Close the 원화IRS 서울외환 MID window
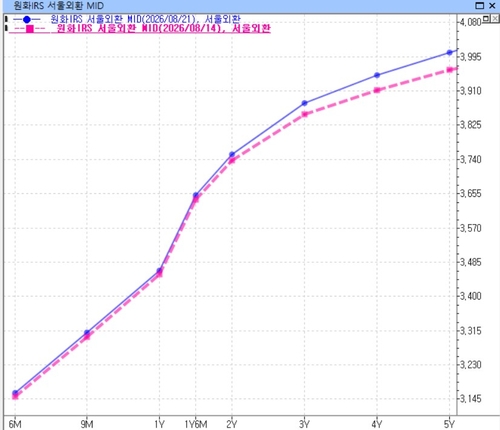Image resolution: width=500 pixels, height=430 pixels. tap(492, 5)
